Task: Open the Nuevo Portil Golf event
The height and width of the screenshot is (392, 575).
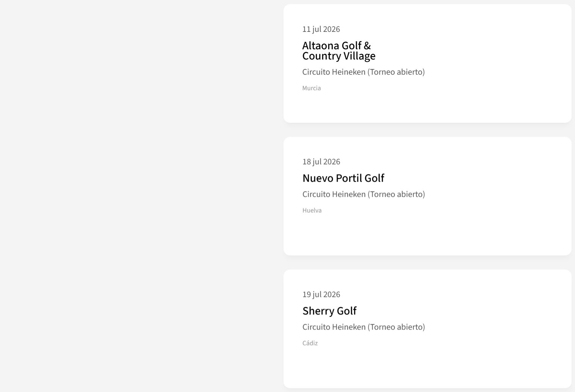Action: pos(343,178)
